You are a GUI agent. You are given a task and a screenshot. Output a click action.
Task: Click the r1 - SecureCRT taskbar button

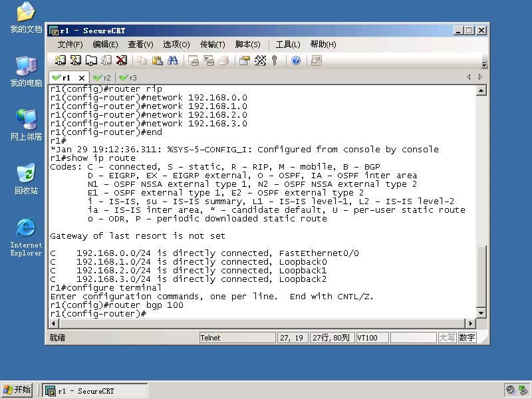95,391
